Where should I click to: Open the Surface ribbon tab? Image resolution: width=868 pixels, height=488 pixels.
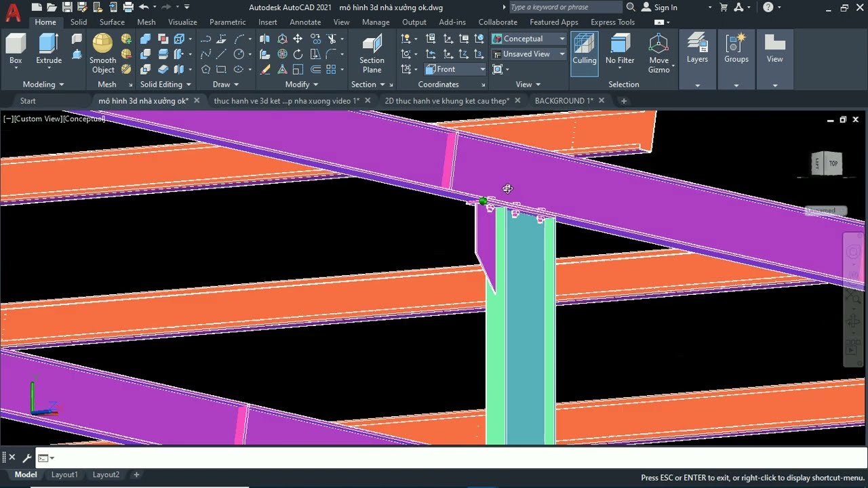pyautogui.click(x=112, y=22)
